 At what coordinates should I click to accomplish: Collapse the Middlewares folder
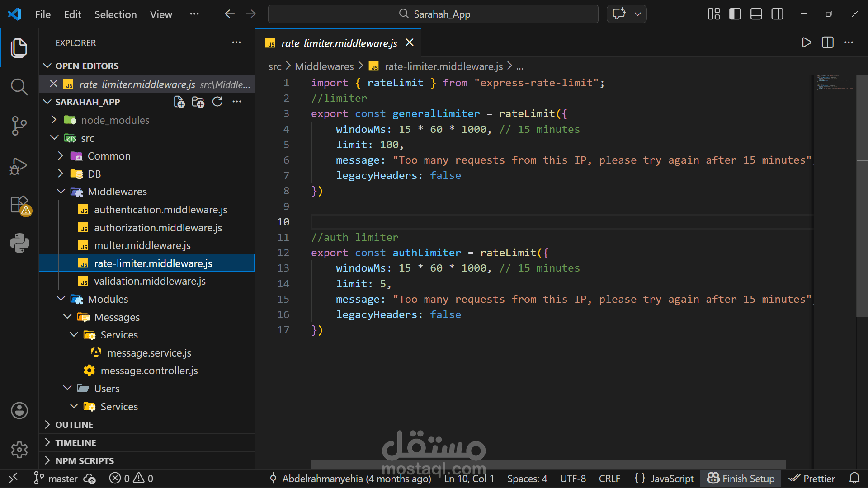click(x=117, y=192)
